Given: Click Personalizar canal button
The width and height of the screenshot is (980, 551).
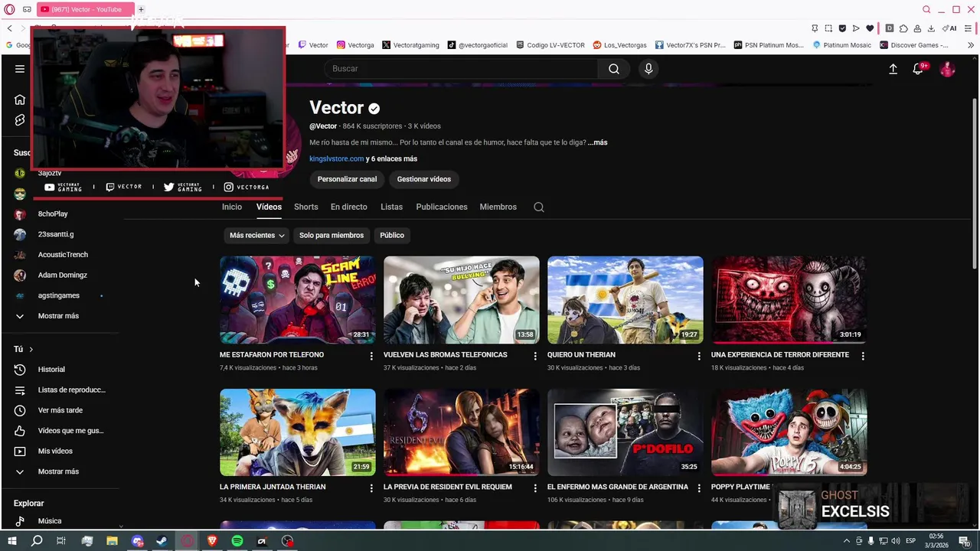Looking at the screenshot, I should 347,179.
